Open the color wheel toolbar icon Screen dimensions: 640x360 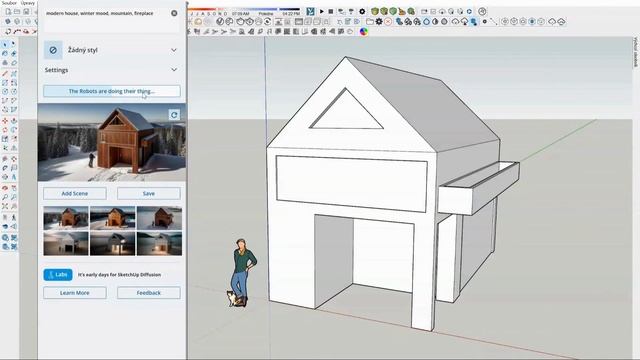point(364,31)
